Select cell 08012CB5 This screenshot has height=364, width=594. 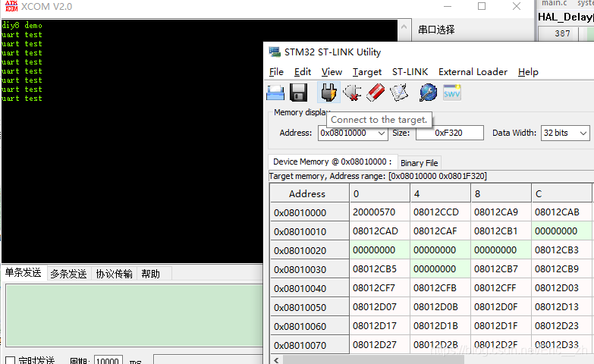coord(379,269)
